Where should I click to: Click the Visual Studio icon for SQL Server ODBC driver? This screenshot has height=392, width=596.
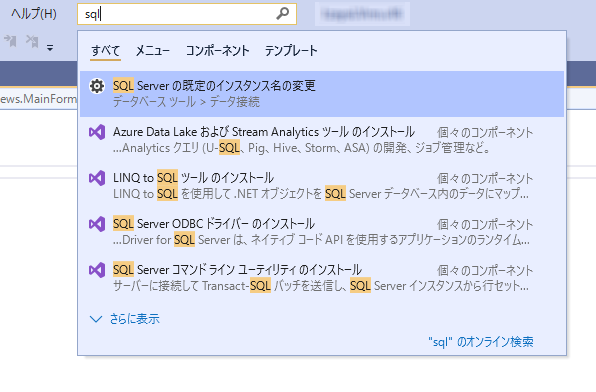pos(97,224)
